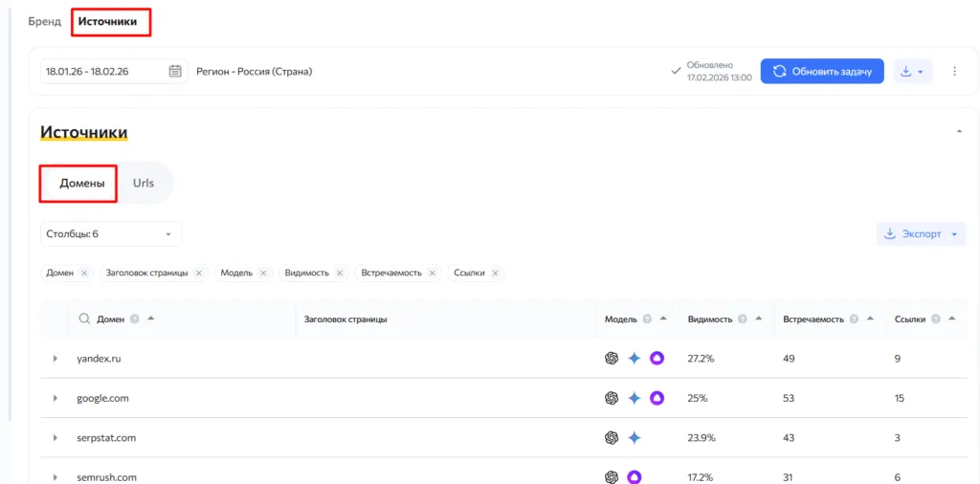The height and width of the screenshot is (484, 980).
Task: Click the 25% visibility value
Action: 698,399
